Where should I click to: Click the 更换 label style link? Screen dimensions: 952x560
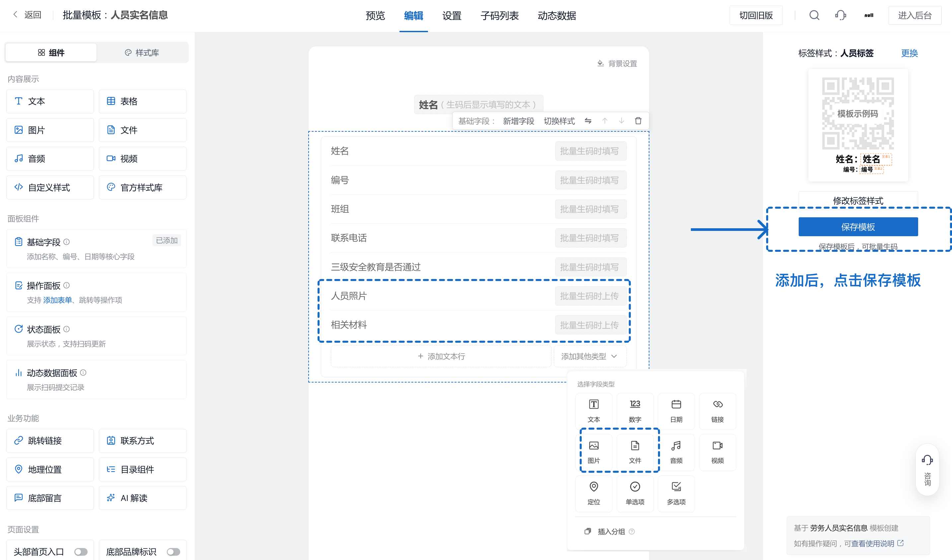909,53
